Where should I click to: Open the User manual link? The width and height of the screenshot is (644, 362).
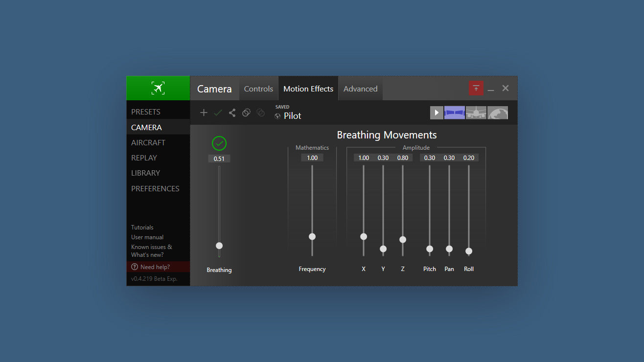[147, 237]
